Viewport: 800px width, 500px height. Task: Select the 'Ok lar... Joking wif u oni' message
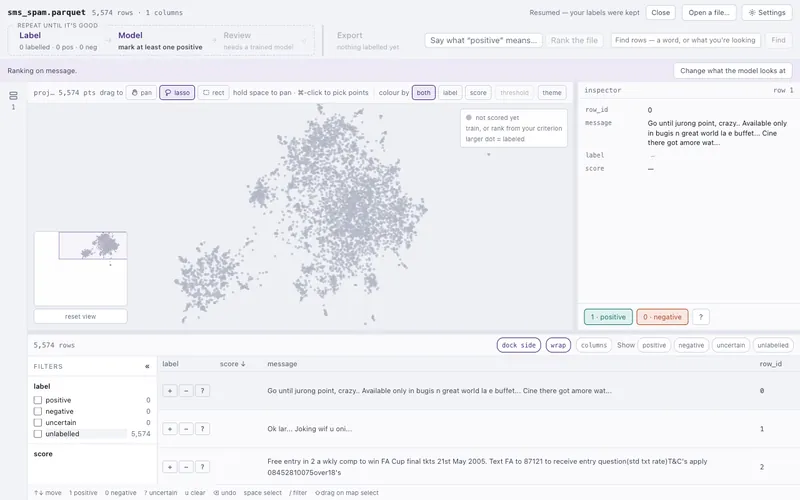(x=309, y=429)
